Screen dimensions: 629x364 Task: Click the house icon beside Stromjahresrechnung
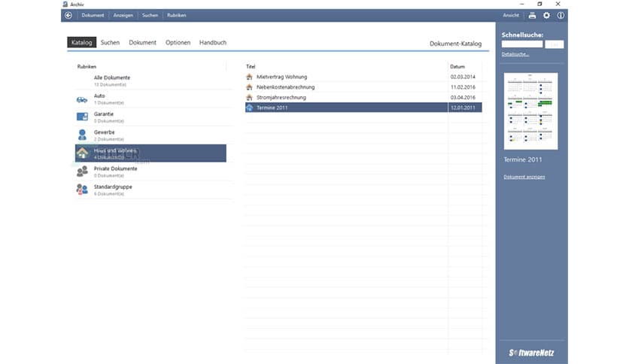coord(250,98)
